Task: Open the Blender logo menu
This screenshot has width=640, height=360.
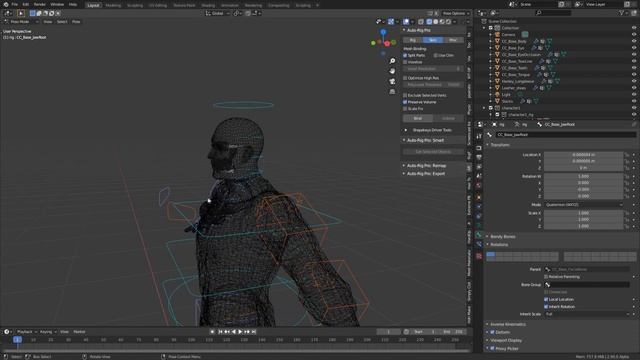Action: click(5, 4)
